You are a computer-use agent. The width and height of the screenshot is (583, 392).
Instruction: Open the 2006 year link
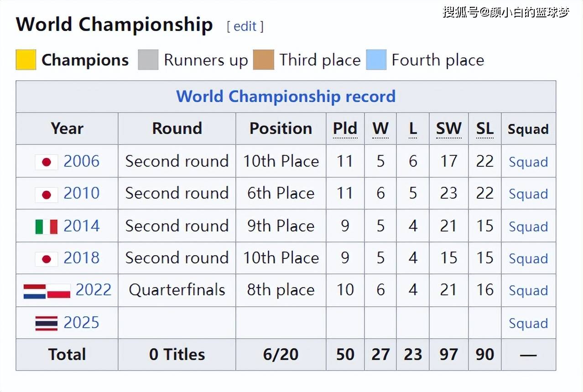tap(81, 161)
